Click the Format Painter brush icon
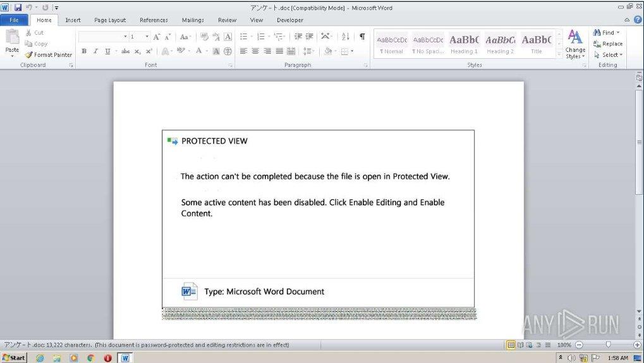The width and height of the screenshot is (644, 363). pyautogui.click(x=28, y=55)
